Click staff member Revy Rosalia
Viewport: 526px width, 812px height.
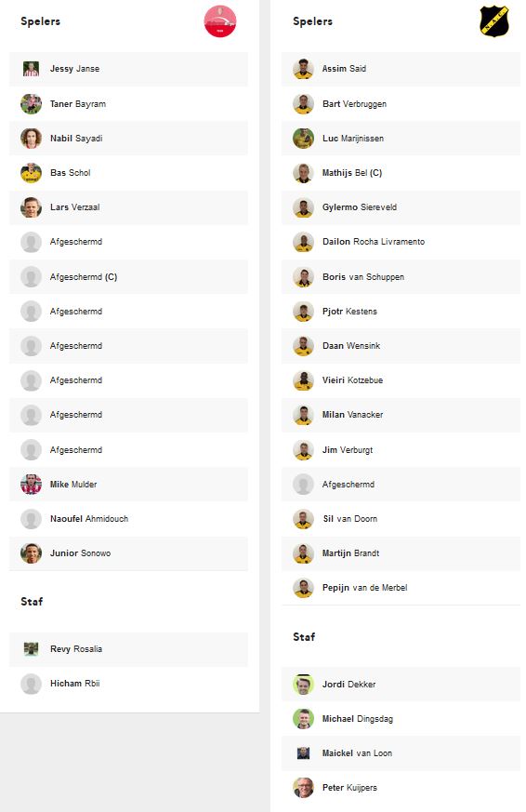click(x=128, y=649)
